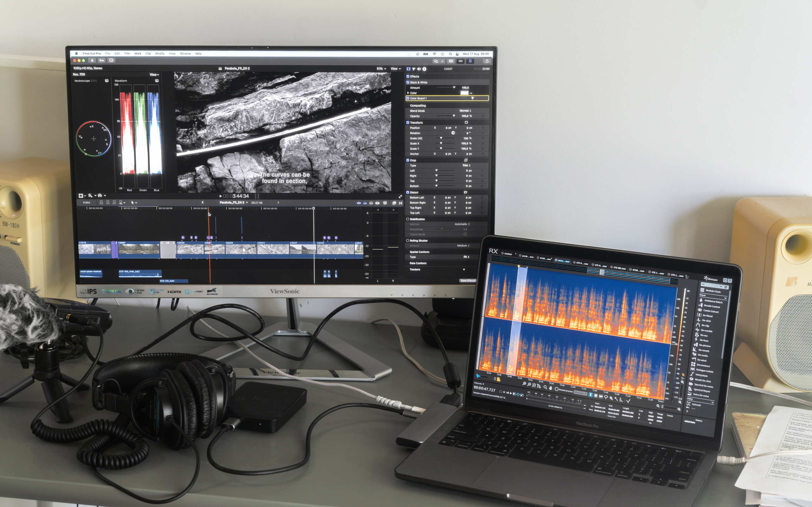Expand the Color disclosure triangle
This screenshot has height=507, width=812.
(x=408, y=93)
